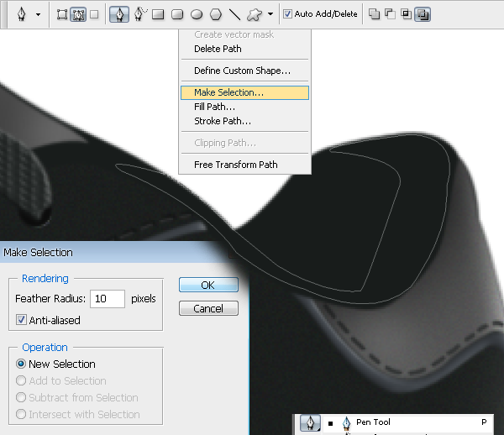Click Cancel in Make Selection dialog
This screenshot has height=435, width=504.
pos(208,308)
